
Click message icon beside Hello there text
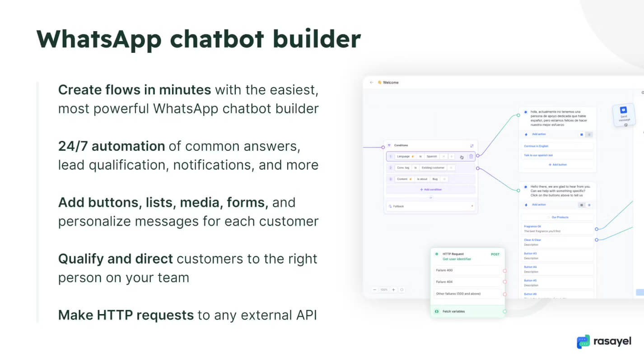pyautogui.click(x=526, y=186)
